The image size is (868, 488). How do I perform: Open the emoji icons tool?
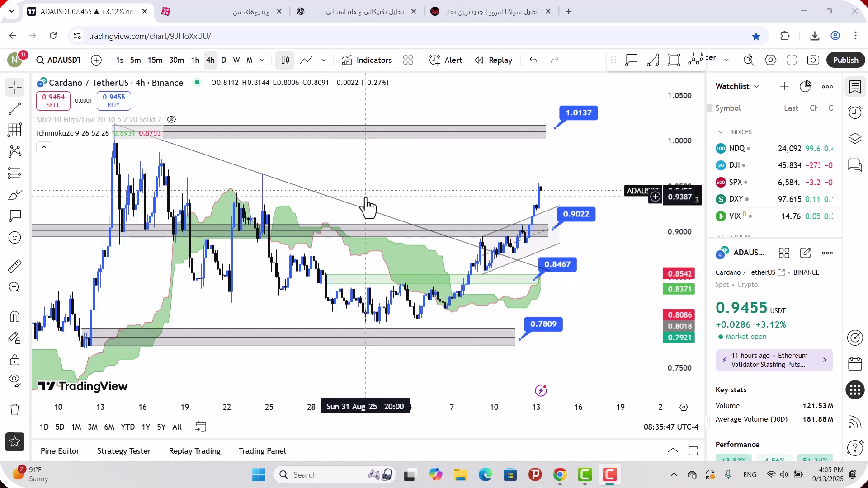(15, 238)
